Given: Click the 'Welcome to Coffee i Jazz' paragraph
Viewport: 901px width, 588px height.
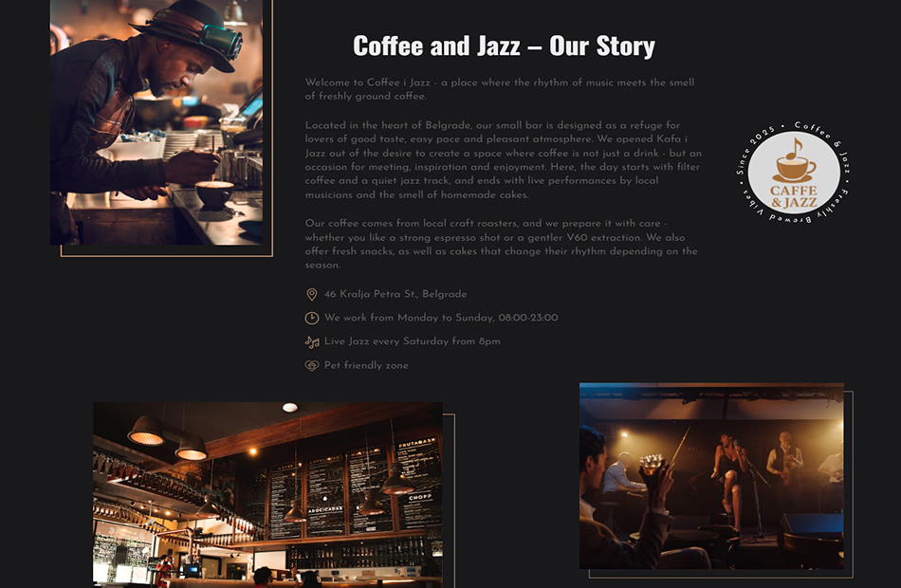Looking at the screenshot, I should (x=500, y=89).
